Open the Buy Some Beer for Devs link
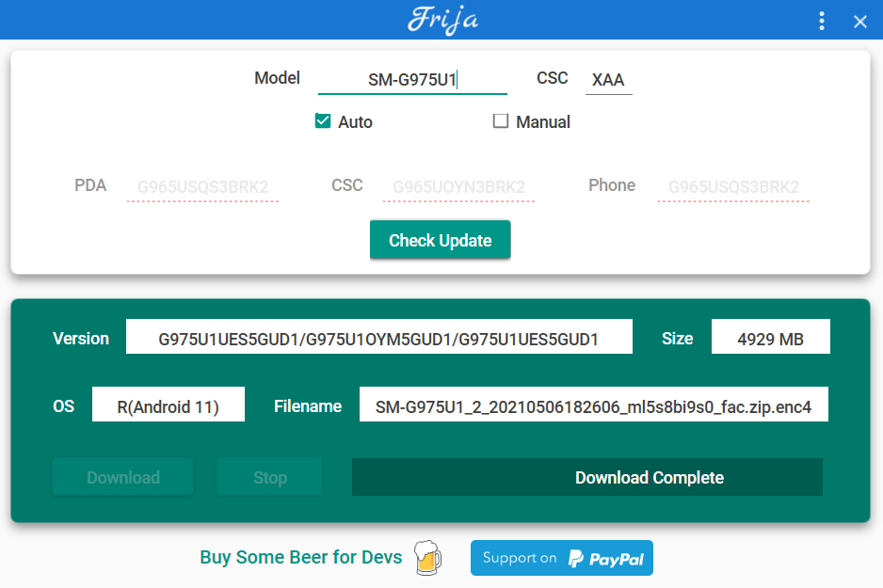The height and width of the screenshot is (588, 883). [301, 557]
